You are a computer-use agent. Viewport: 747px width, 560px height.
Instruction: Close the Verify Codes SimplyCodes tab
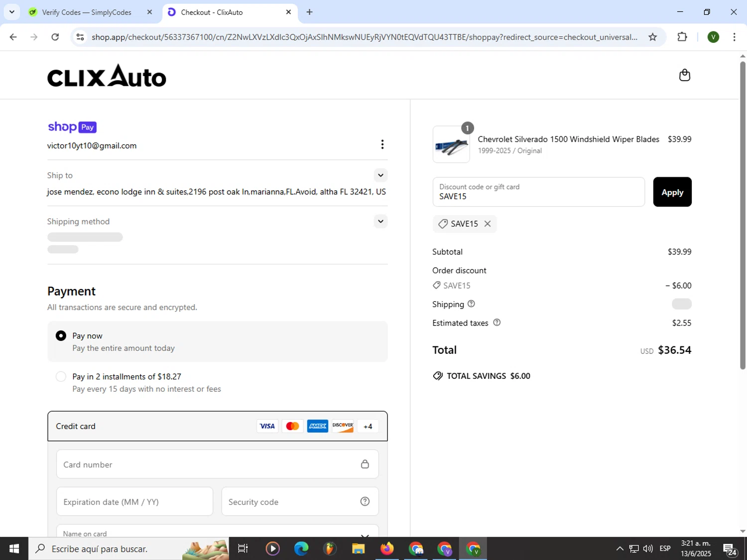coord(149,12)
